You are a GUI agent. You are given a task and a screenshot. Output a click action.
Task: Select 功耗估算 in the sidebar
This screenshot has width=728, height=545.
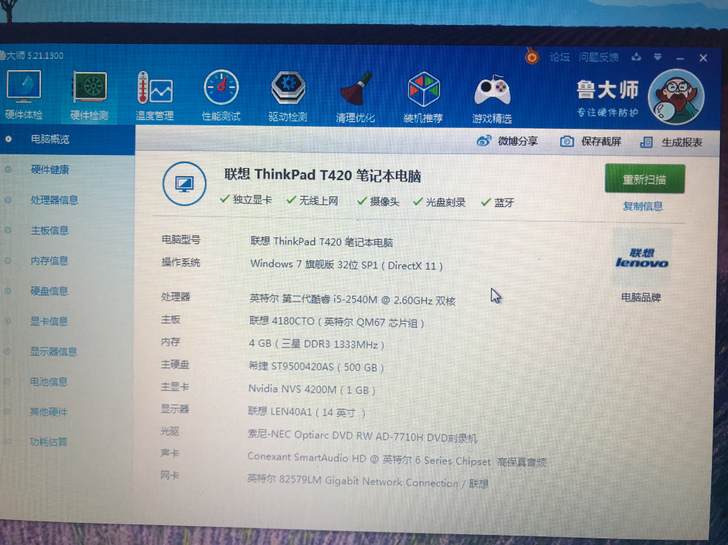[49, 441]
